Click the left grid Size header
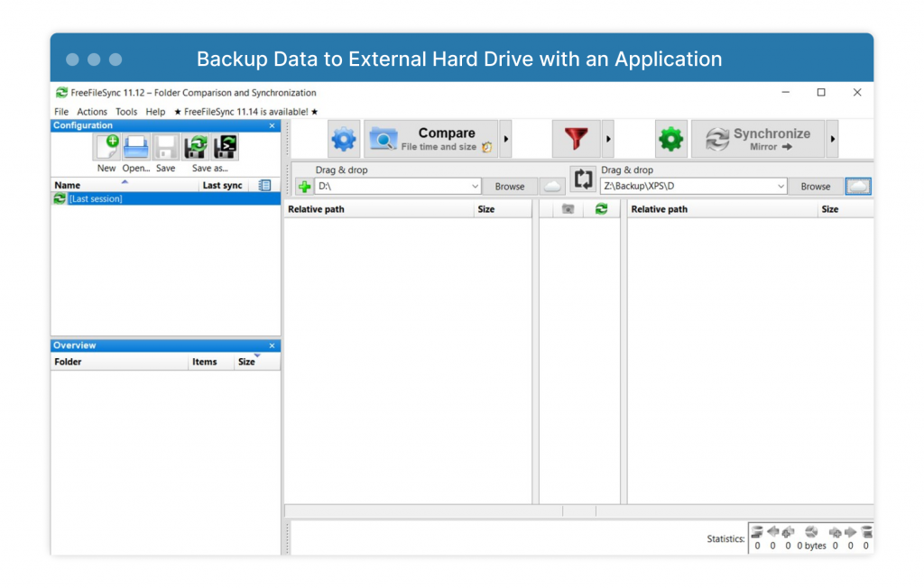924x588 pixels. (503, 210)
